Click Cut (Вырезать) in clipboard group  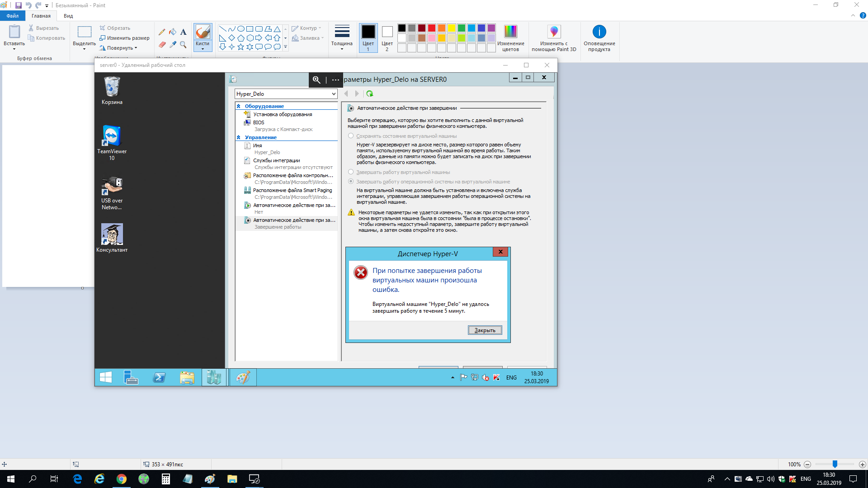[x=43, y=28]
